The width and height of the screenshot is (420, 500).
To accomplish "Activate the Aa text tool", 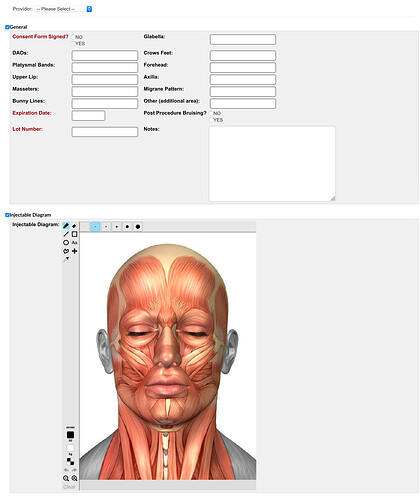I will (x=74, y=242).
